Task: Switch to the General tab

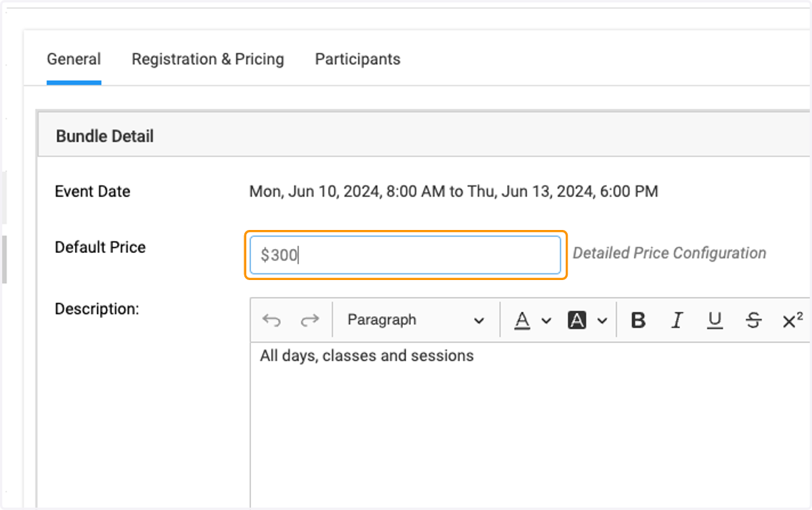Action: 74,59
